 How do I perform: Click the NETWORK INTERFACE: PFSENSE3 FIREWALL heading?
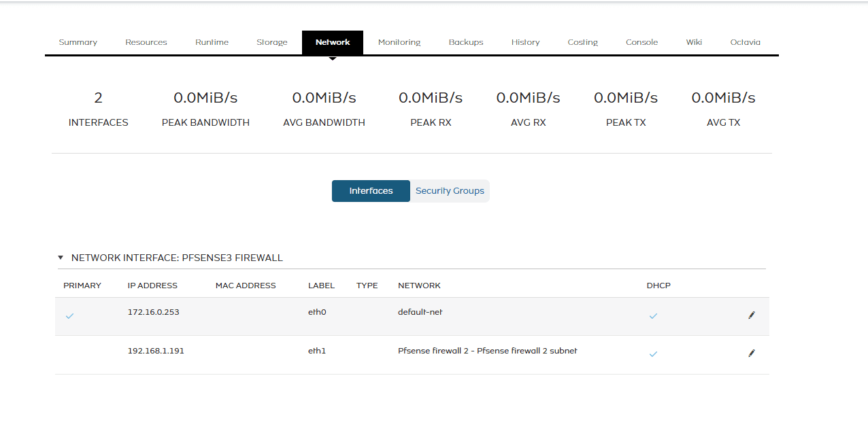pyautogui.click(x=177, y=258)
